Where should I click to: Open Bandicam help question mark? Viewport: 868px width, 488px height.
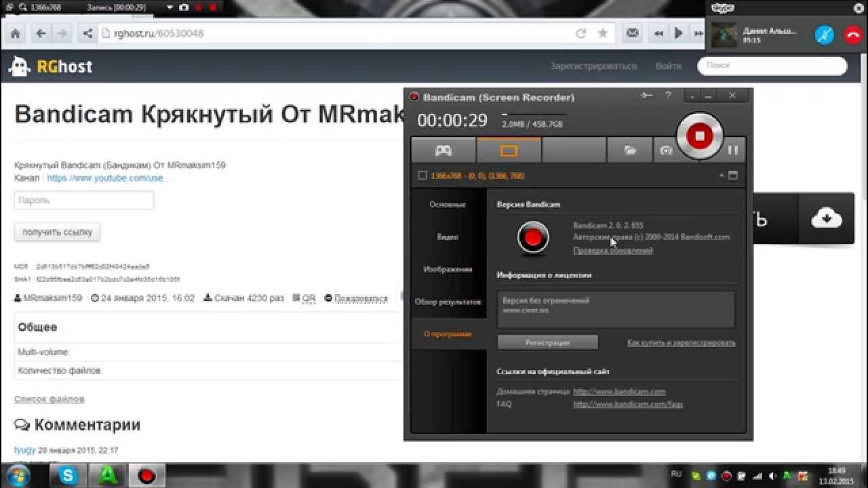click(x=669, y=96)
